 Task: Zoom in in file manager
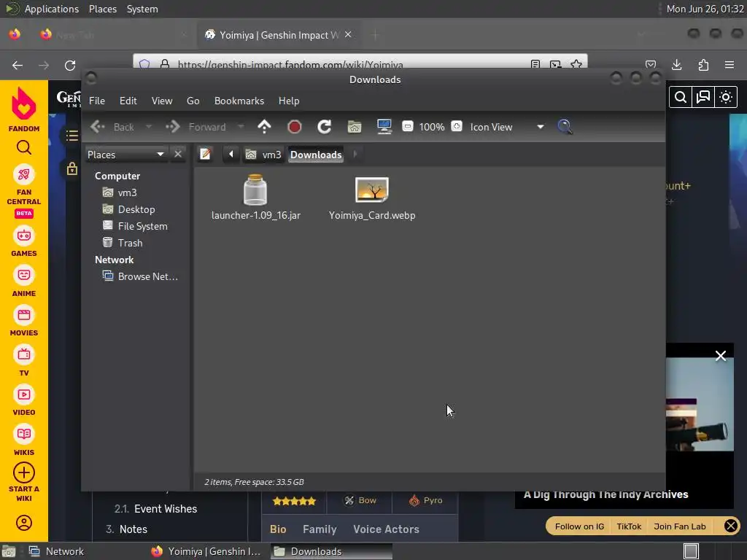pyautogui.click(x=457, y=126)
